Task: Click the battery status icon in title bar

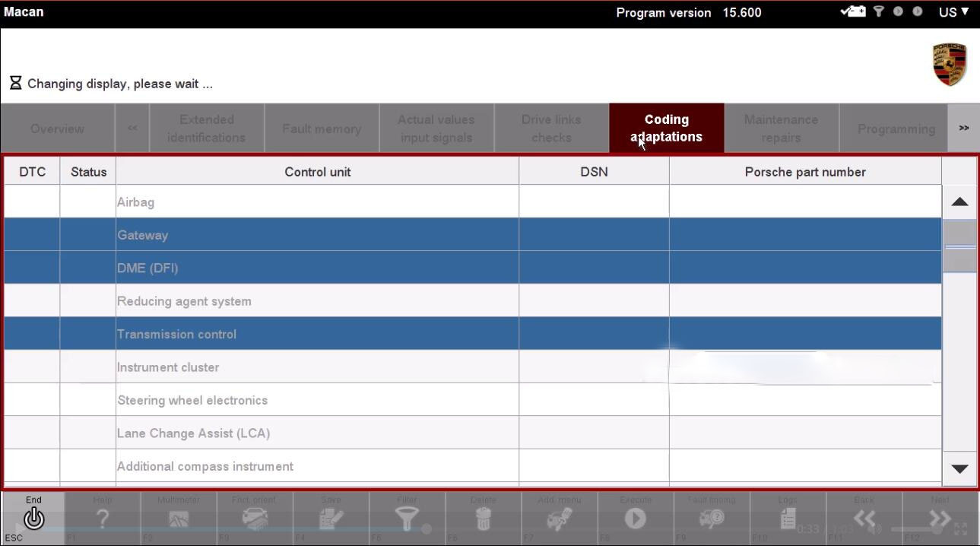Action: click(853, 12)
